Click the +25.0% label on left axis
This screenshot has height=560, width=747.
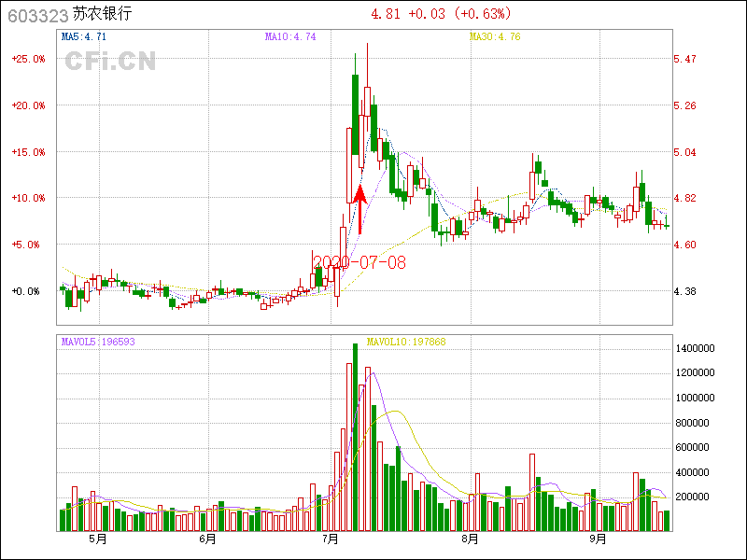coord(28,59)
